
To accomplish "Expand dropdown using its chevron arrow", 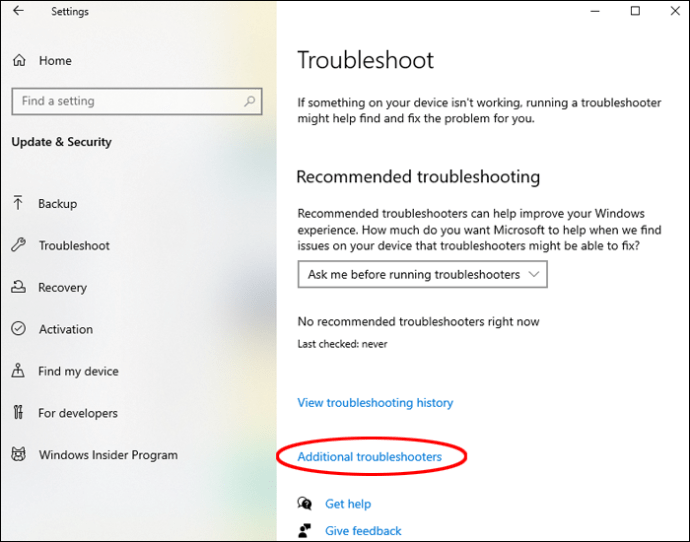I will click(534, 275).
